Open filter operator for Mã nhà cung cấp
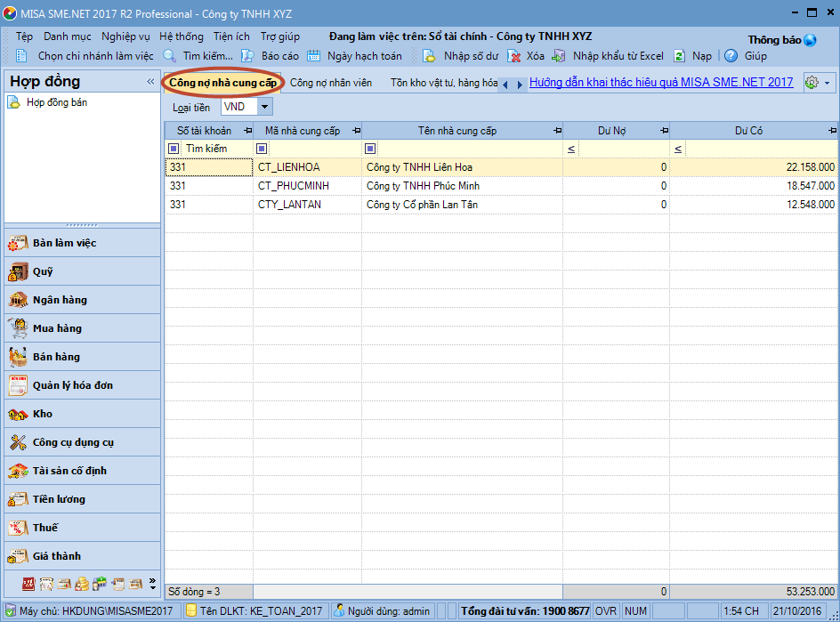The image size is (840, 622). coord(262,149)
